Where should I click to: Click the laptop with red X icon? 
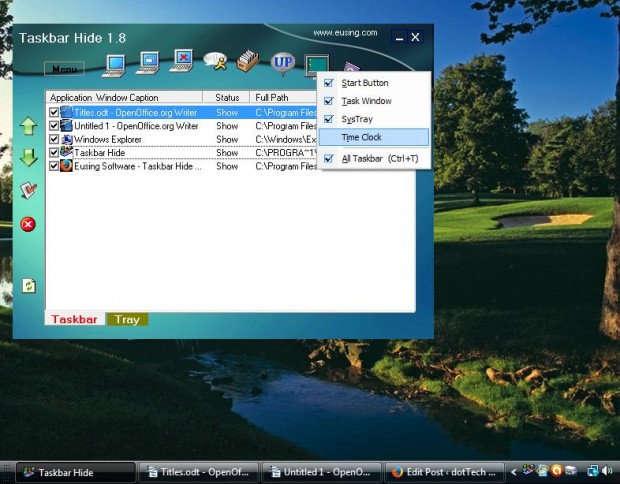[181, 60]
